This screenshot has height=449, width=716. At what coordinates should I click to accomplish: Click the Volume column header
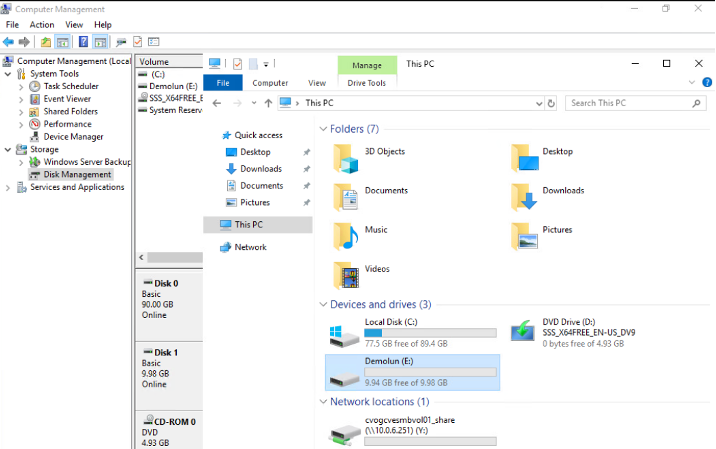tap(170, 62)
